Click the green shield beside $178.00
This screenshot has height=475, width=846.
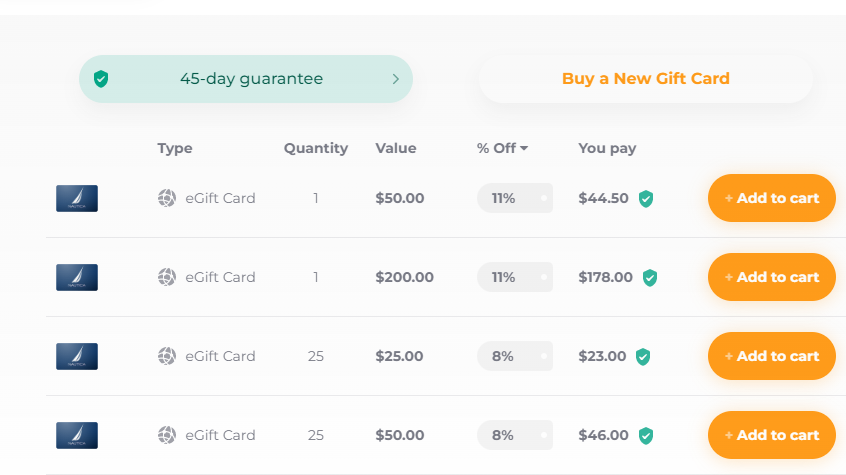(x=650, y=278)
